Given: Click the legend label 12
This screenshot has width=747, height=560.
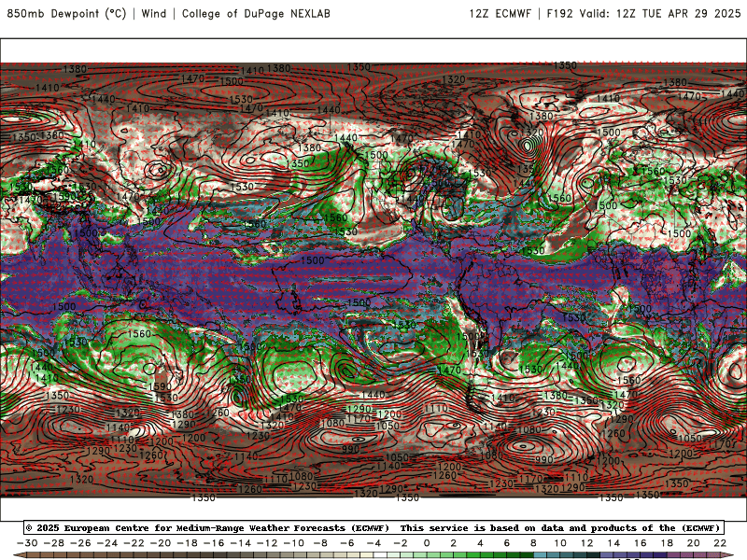Looking at the screenshot, I should (x=587, y=543).
